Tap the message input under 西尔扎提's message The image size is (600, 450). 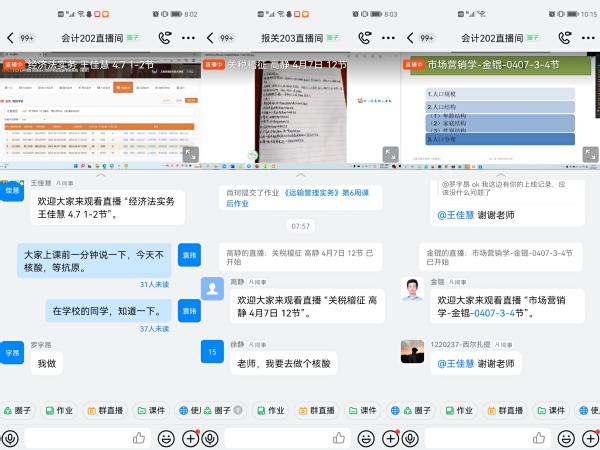475,437
